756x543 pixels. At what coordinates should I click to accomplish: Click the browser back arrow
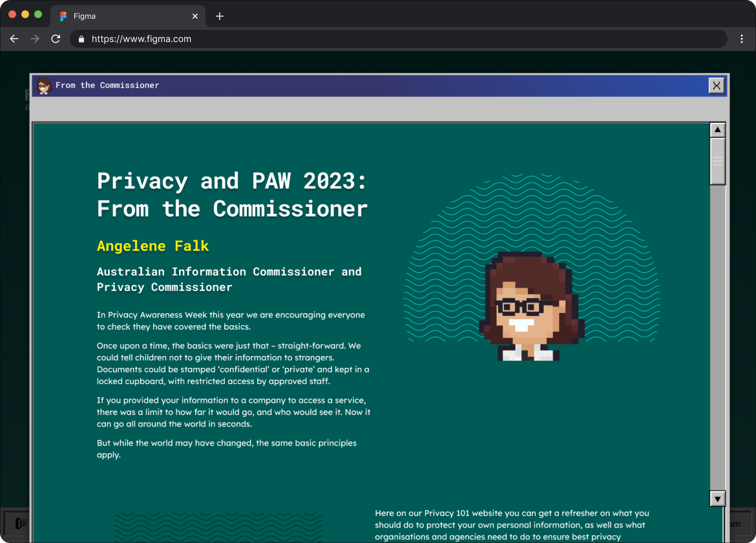tap(14, 39)
